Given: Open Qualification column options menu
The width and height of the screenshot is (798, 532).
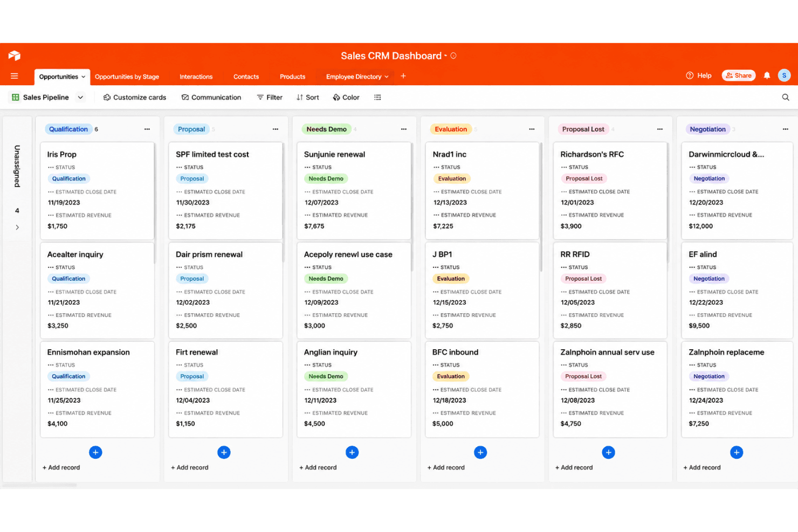Looking at the screenshot, I should (147, 129).
